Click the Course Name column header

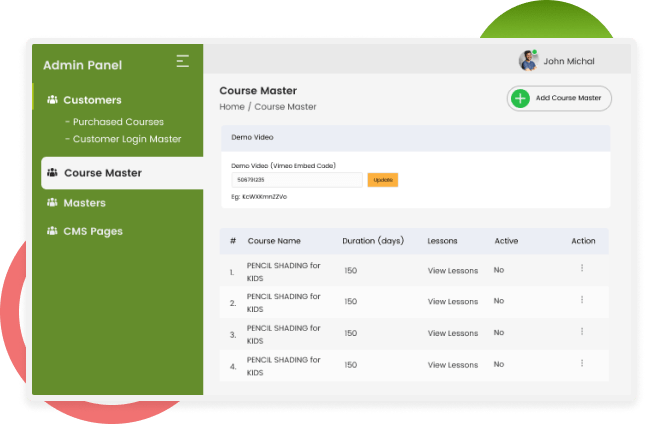pos(274,241)
